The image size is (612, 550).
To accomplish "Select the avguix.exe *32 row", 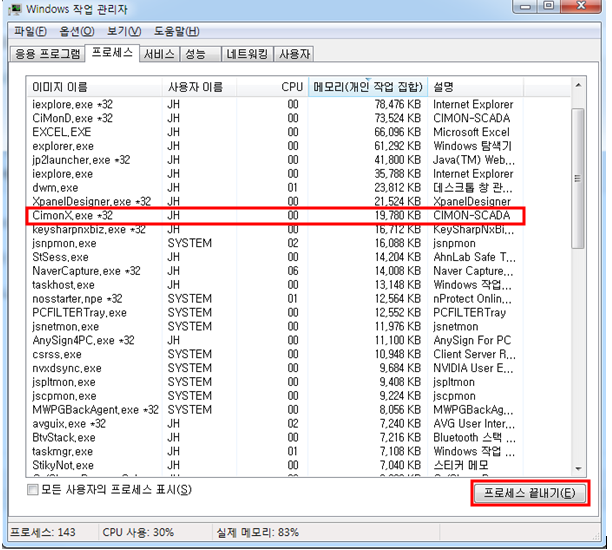I will coord(275,424).
